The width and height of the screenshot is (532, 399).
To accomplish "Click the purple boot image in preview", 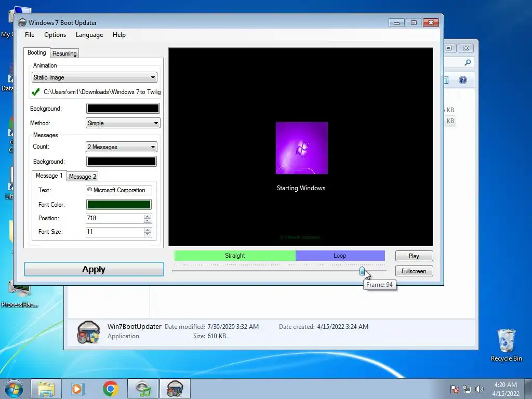I will point(302,148).
